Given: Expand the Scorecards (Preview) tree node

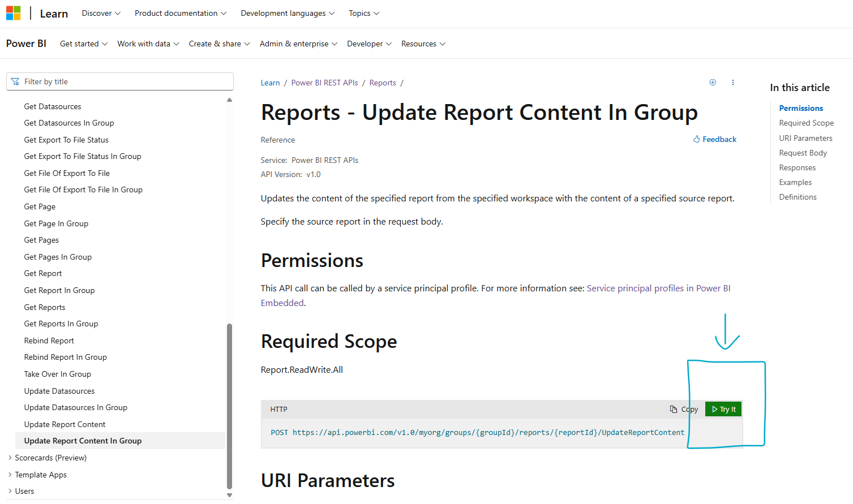Looking at the screenshot, I should pos(10,458).
